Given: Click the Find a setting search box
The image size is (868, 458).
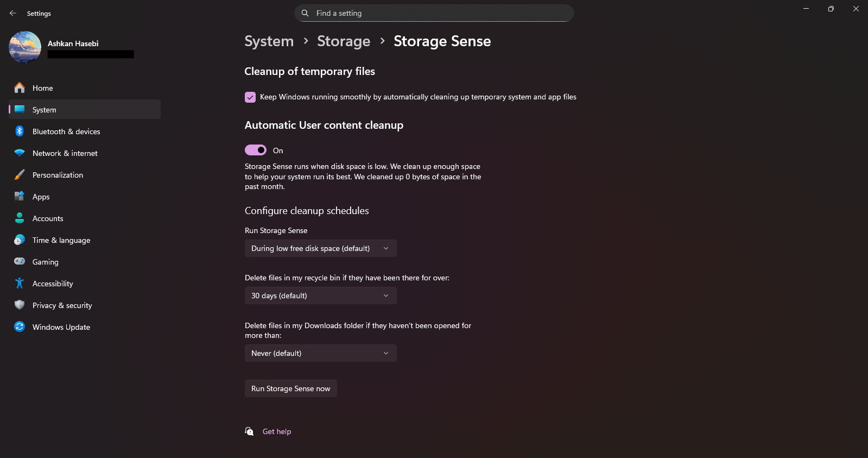Looking at the screenshot, I should tap(434, 13).
